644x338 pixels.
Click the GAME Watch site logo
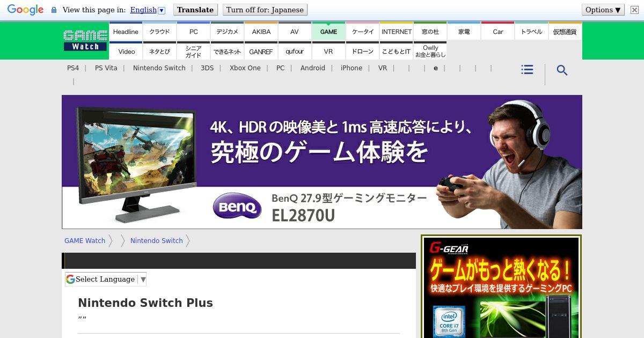85,40
